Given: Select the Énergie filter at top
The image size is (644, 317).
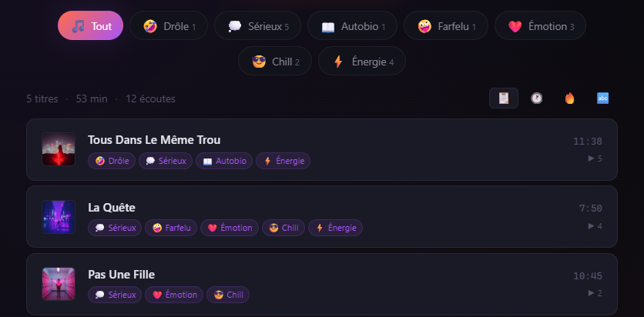Looking at the screenshot, I should point(361,62).
